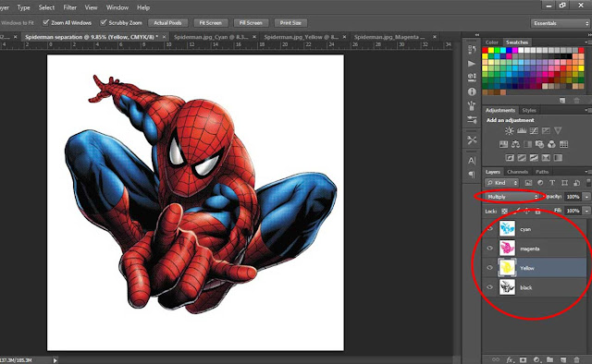The height and width of the screenshot is (364, 592).
Task: Hide the Yellow layer
Action: tap(490, 268)
